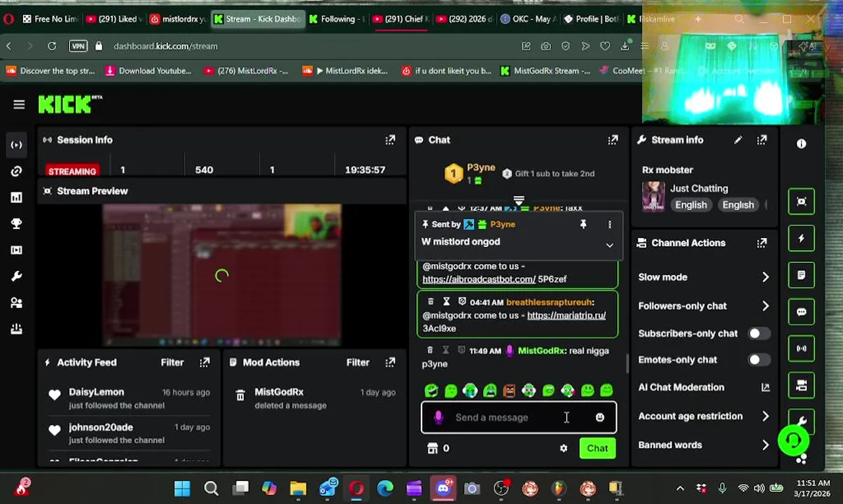
Task: Open the wrench settings sidebar icon
Action: tap(16, 276)
